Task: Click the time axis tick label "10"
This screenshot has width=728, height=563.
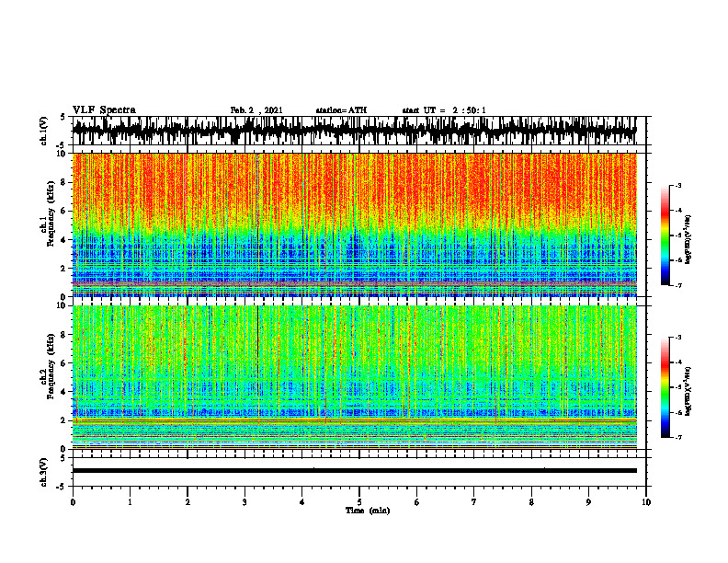Action: 646,502
